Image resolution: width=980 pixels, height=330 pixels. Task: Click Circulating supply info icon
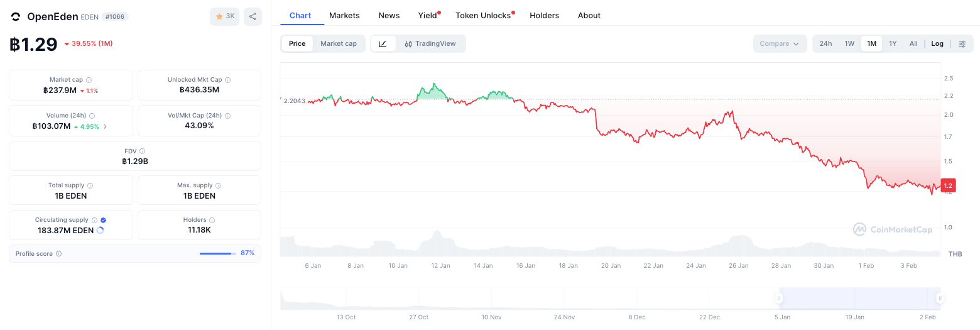[x=94, y=220]
